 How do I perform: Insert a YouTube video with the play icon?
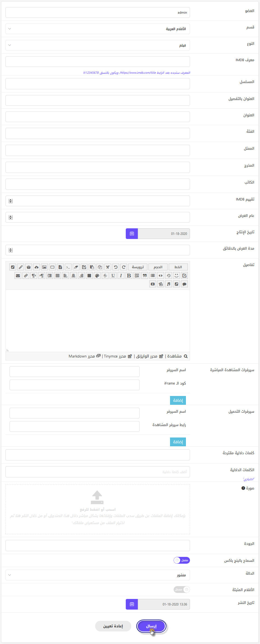tap(153, 284)
